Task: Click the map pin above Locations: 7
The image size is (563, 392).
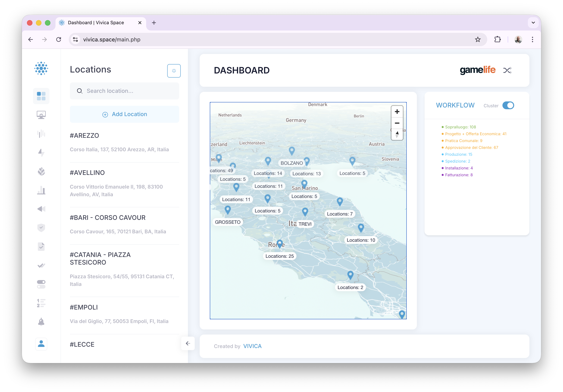Action: [340, 202]
